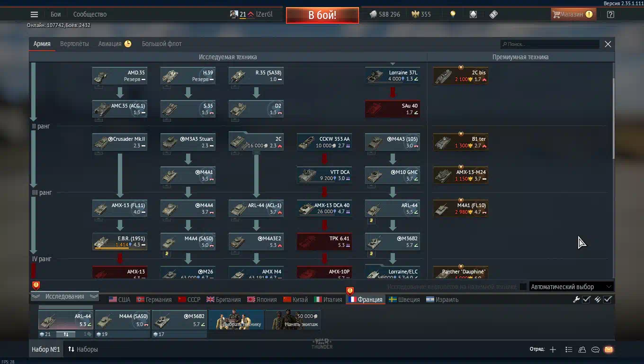
Task: Click the В бой! battle button
Action: [x=322, y=15]
